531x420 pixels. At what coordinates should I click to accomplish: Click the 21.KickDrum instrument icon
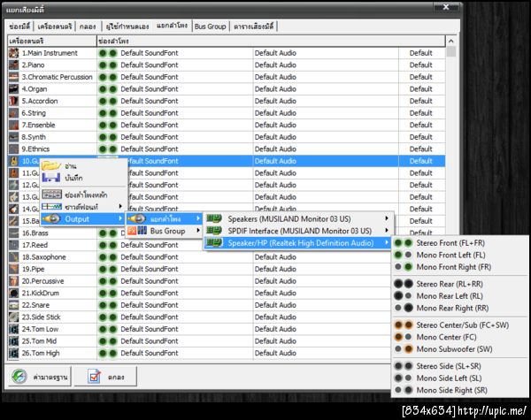pyautogui.click(x=13, y=293)
